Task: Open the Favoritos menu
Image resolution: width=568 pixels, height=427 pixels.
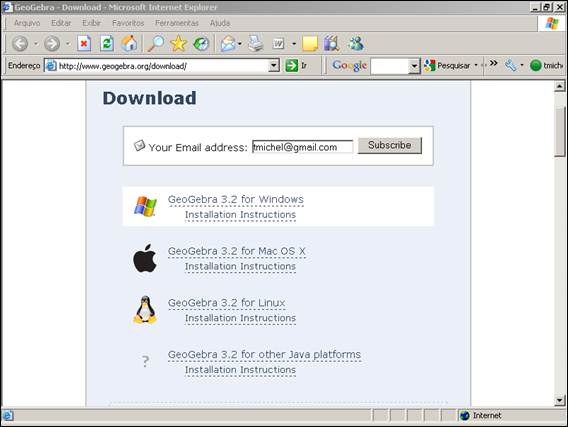Action: coord(128,23)
